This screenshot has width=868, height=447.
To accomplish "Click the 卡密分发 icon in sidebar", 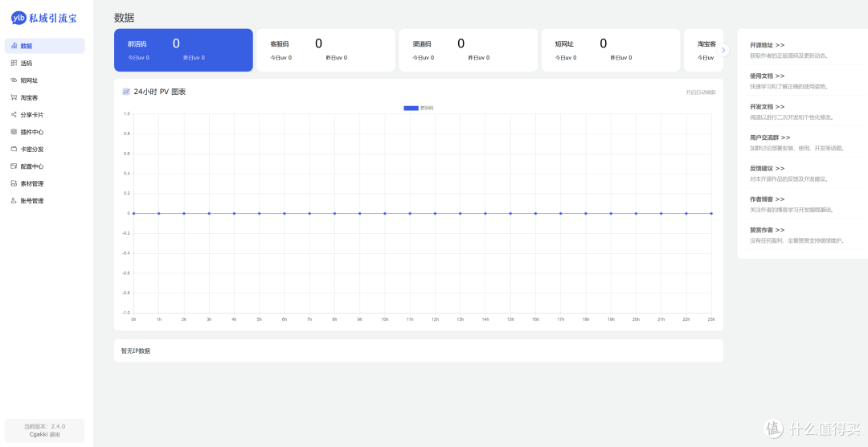I will (x=14, y=149).
